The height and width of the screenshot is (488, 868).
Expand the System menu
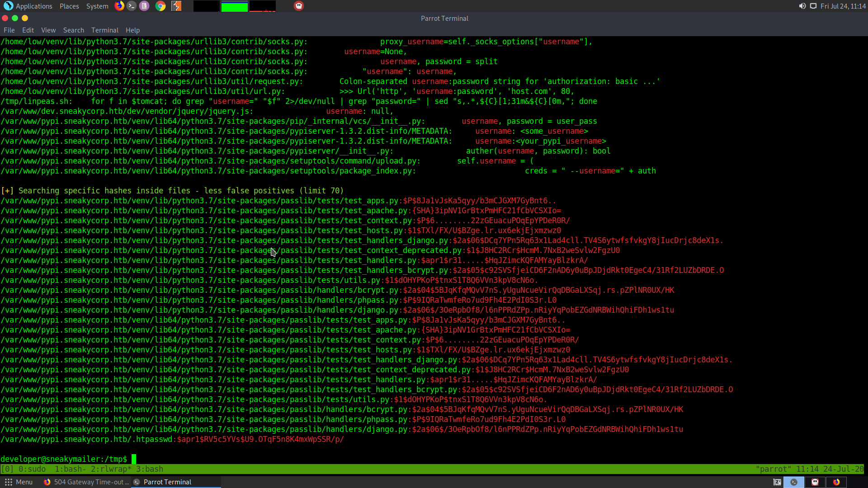coord(97,6)
